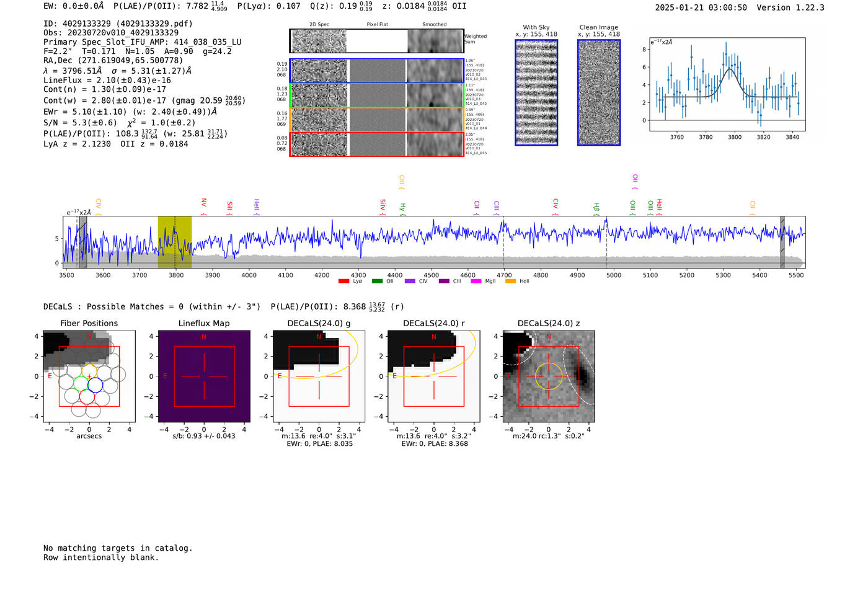This screenshot has width=868, height=591.
Task: Open the Gaussian emission line fit plot
Action: pyautogui.click(x=727, y=84)
